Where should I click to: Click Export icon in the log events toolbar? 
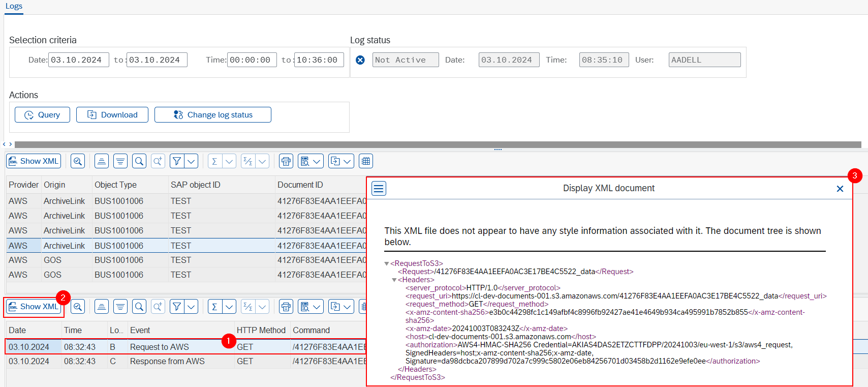335,307
